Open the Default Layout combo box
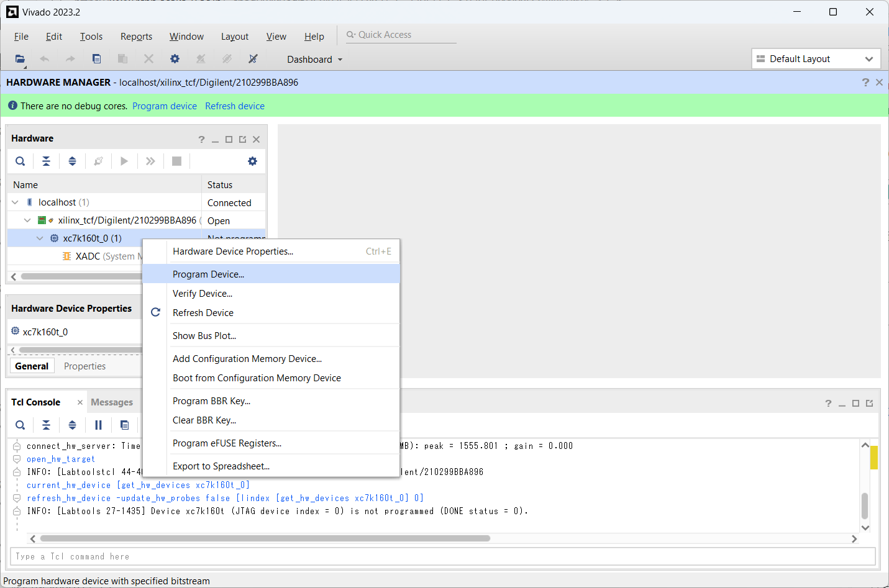889x588 pixels. pyautogui.click(x=816, y=59)
